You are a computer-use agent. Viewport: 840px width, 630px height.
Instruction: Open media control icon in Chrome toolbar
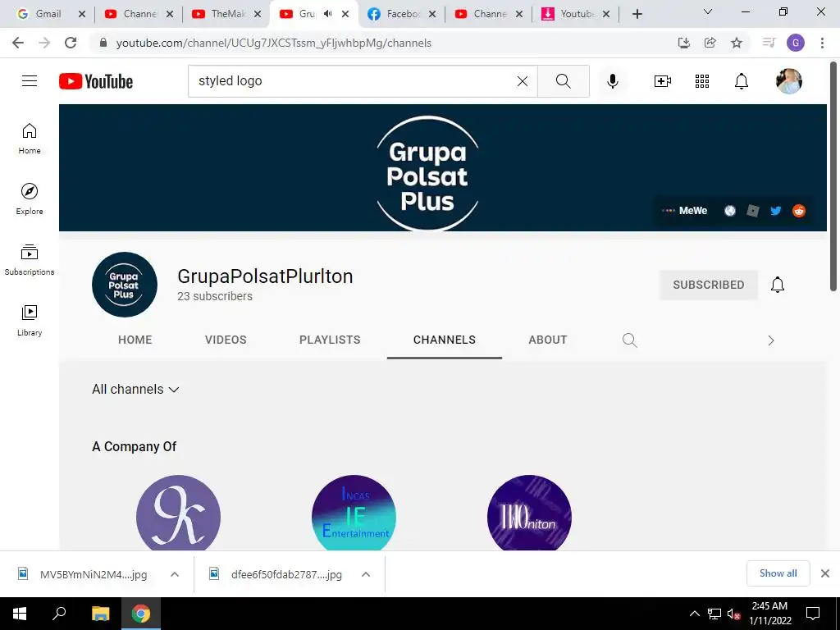coord(769,43)
